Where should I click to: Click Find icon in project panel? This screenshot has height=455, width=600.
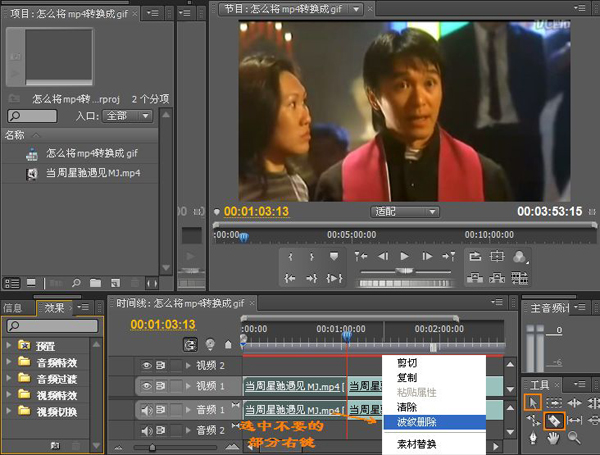pos(76,283)
